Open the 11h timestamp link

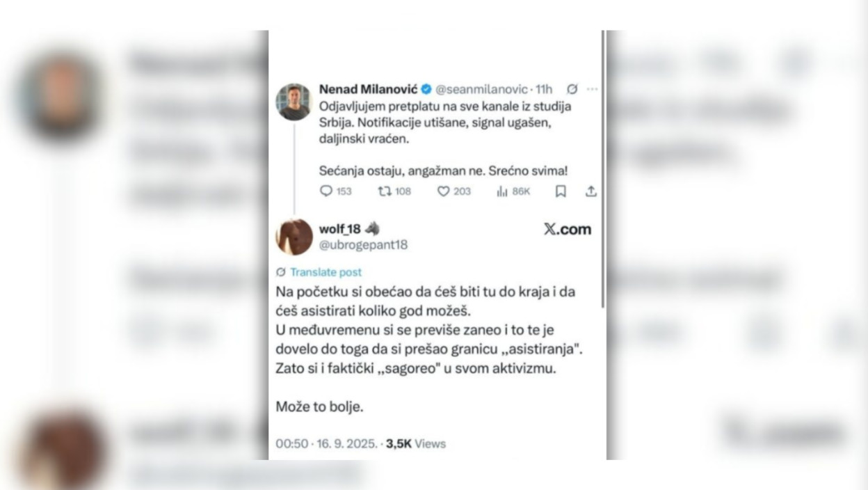[x=544, y=89]
